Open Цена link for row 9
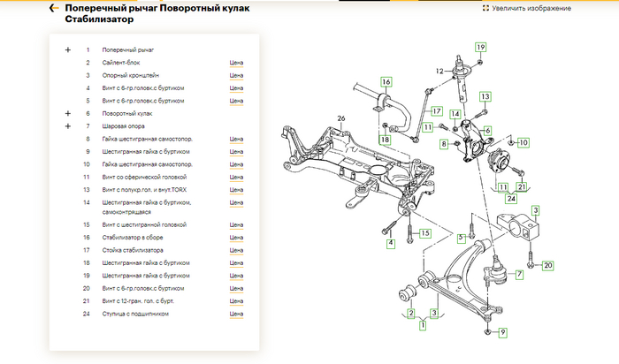 pyautogui.click(x=236, y=152)
